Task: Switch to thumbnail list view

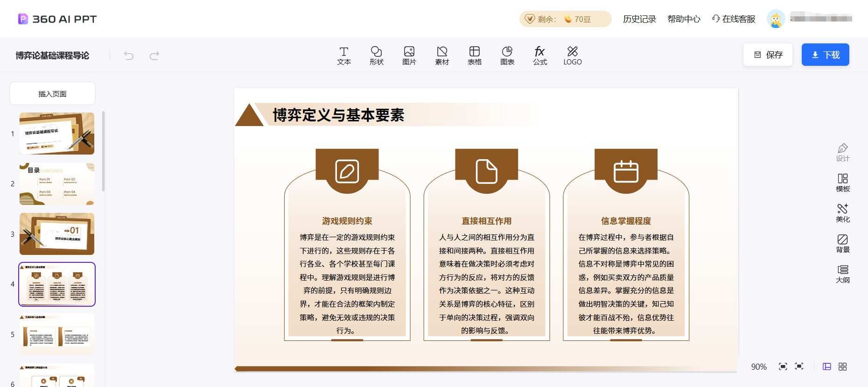Action: (827, 366)
